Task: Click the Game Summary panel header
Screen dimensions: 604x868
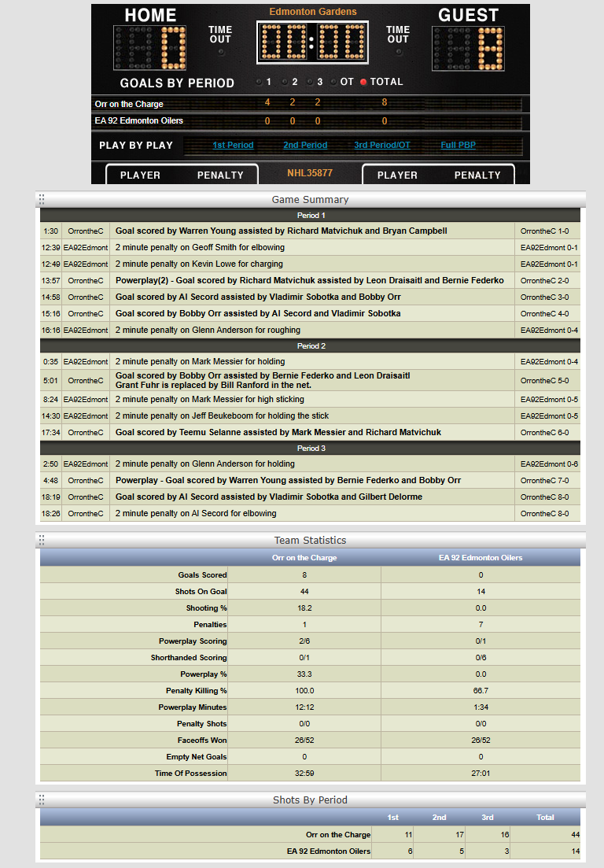Action: (x=311, y=199)
